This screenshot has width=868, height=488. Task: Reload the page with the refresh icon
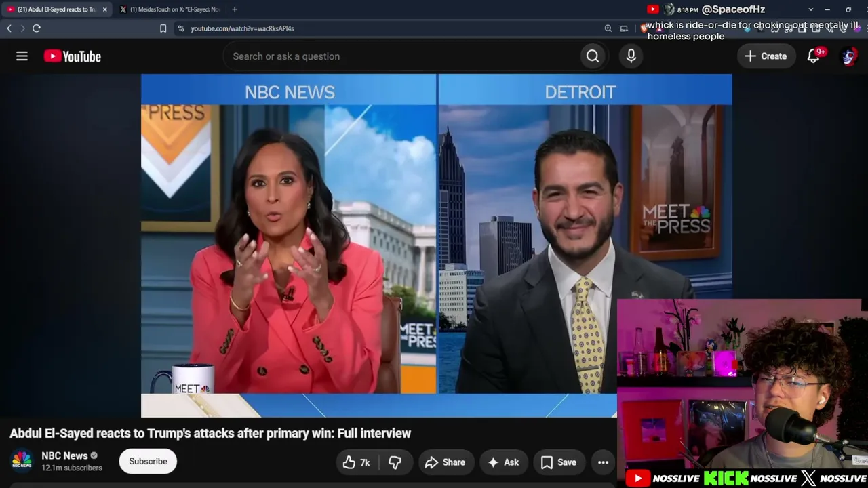tap(37, 28)
